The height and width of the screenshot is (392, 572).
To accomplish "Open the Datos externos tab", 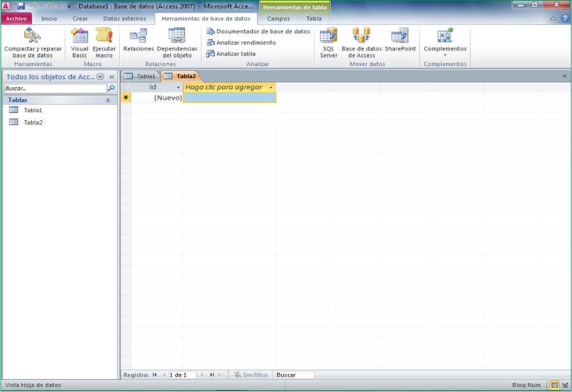I will (124, 19).
